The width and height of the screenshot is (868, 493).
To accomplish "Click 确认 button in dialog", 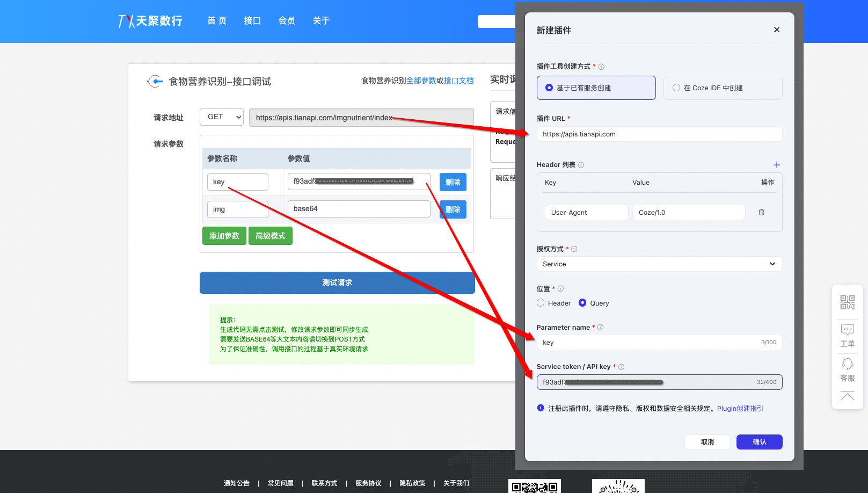I will pyautogui.click(x=759, y=441).
